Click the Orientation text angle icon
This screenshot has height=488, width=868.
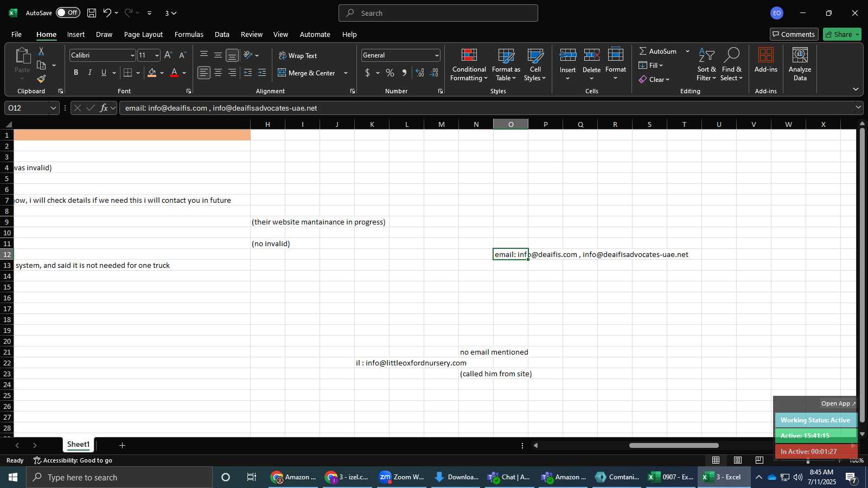pos(248,55)
